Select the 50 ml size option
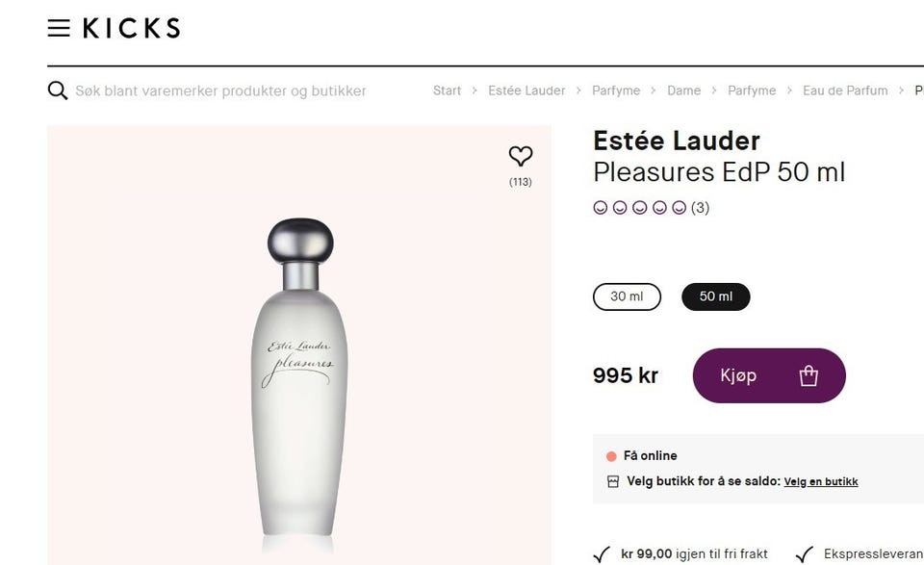This screenshot has width=924, height=565. coord(716,296)
